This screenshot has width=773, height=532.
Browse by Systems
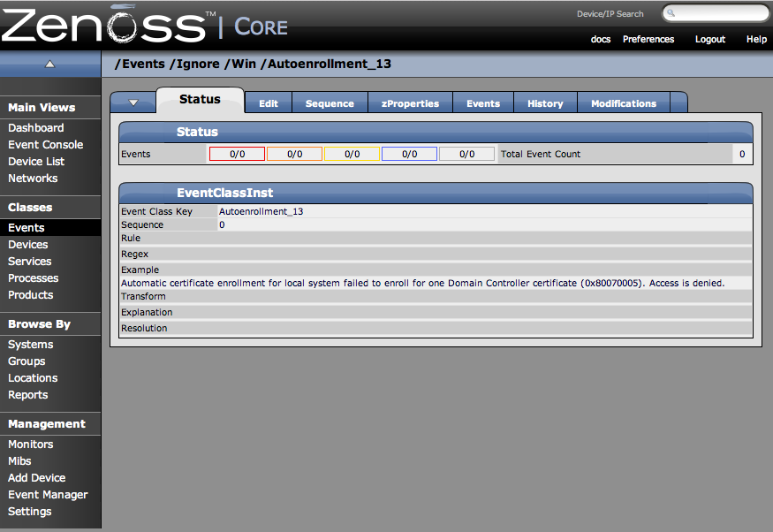(31, 345)
